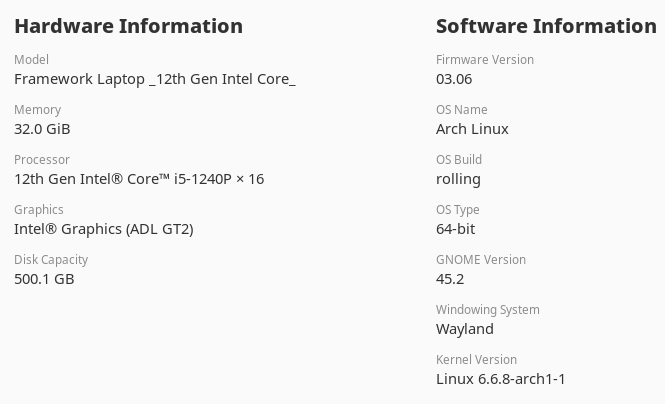The width and height of the screenshot is (665, 404).
Task: Click the Disk Capacity label
Action: click(x=52, y=260)
